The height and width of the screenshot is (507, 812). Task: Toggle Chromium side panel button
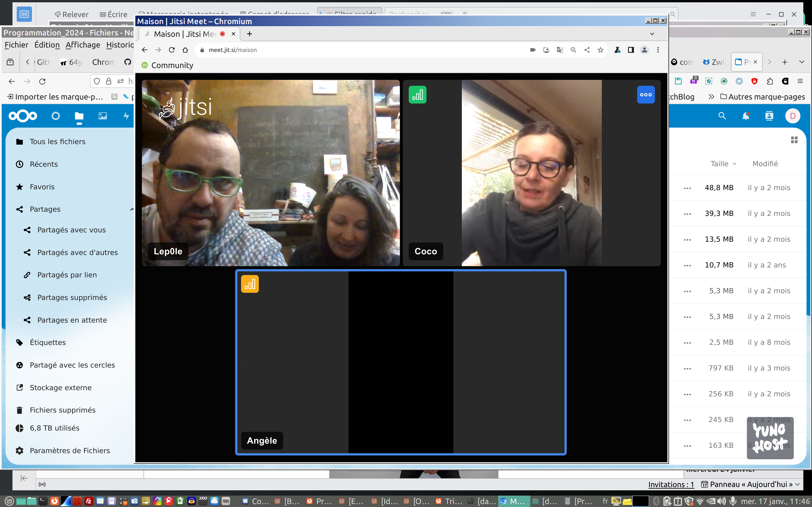click(x=631, y=50)
